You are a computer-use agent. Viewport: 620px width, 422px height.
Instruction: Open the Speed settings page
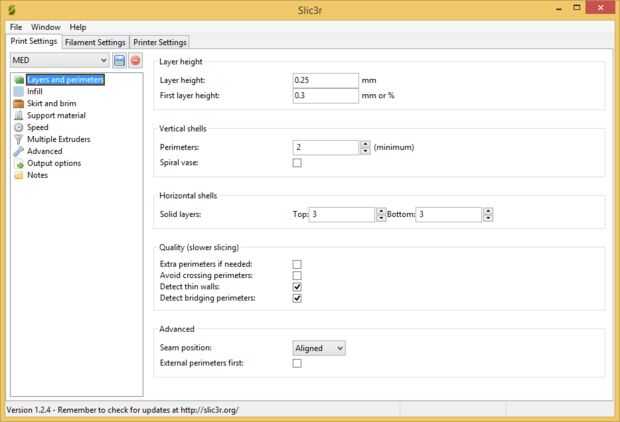click(x=38, y=127)
